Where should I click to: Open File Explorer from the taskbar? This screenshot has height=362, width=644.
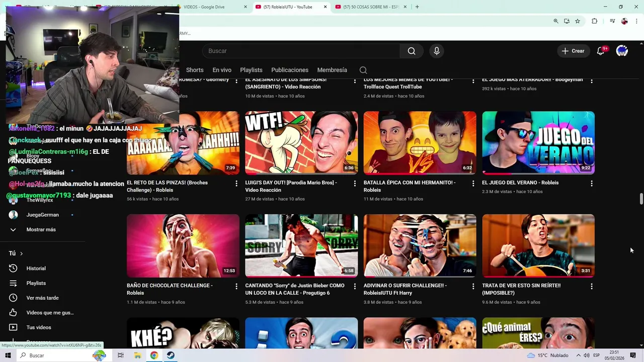pos(137,355)
